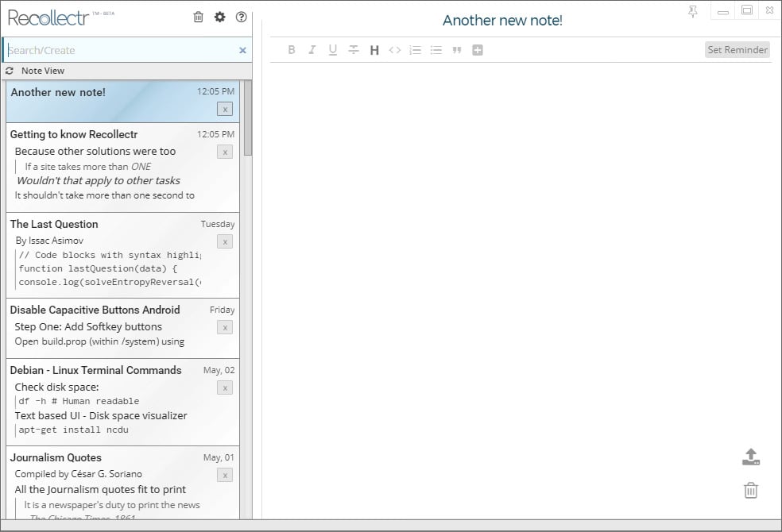
Task: Open the 'Getting to know Recollectr' note
Action: click(122, 168)
